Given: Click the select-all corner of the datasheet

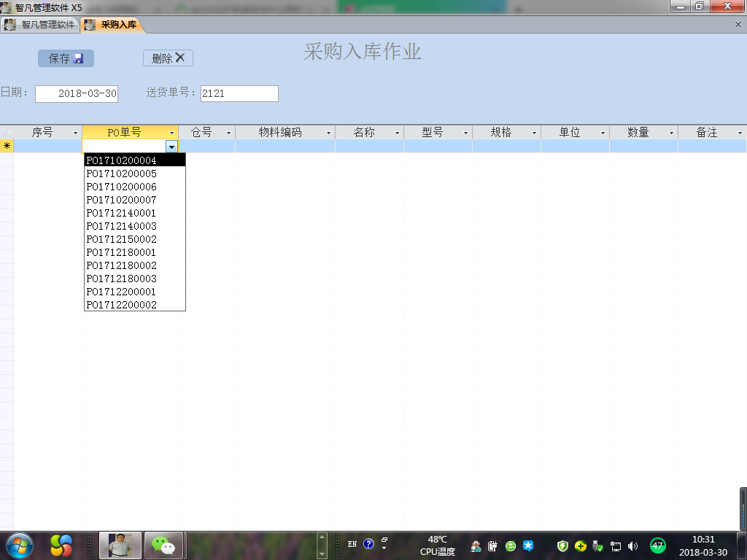Looking at the screenshot, I should point(7,133).
